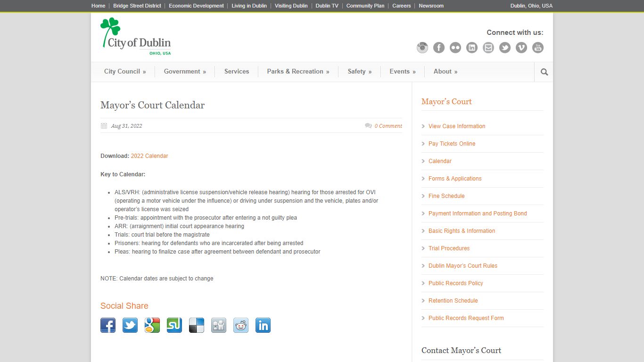Screen dimensions: 644x362
Task: Open the Flickr icon in header
Action: click(455, 48)
